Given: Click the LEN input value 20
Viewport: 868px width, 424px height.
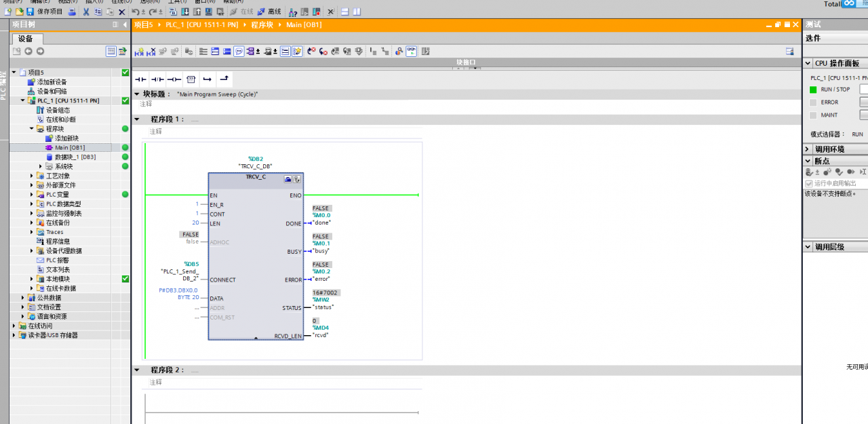Looking at the screenshot, I should coord(195,223).
